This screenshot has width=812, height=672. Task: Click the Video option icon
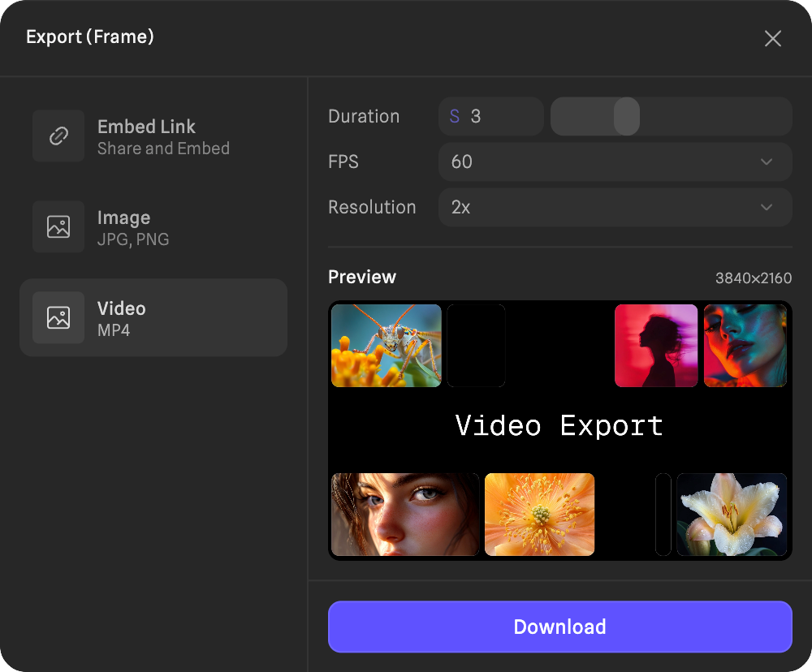[x=58, y=318]
